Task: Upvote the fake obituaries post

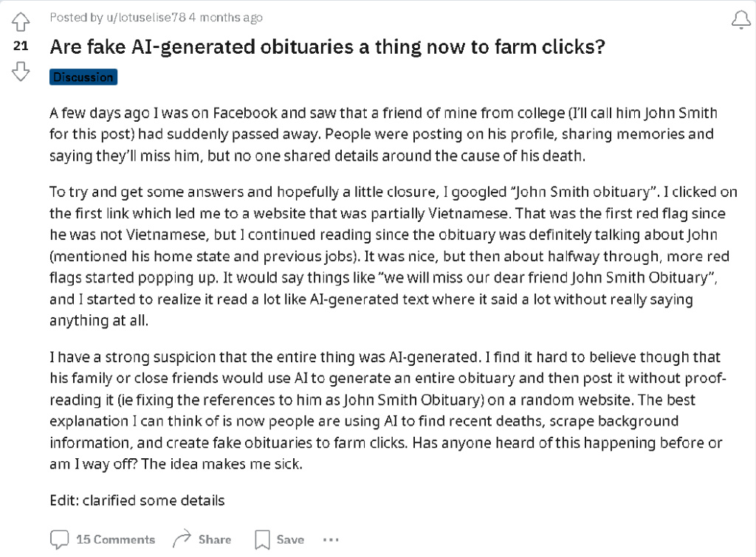Action: pyautogui.click(x=20, y=21)
